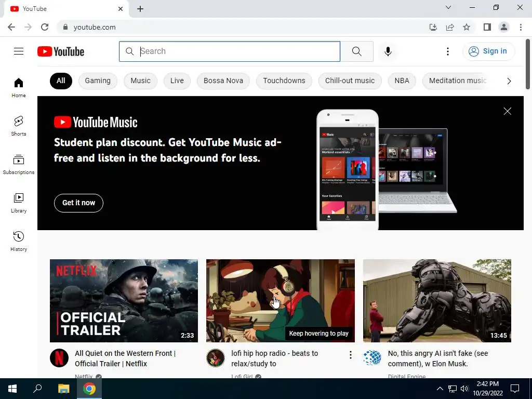Click Get it now button

tap(79, 203)
